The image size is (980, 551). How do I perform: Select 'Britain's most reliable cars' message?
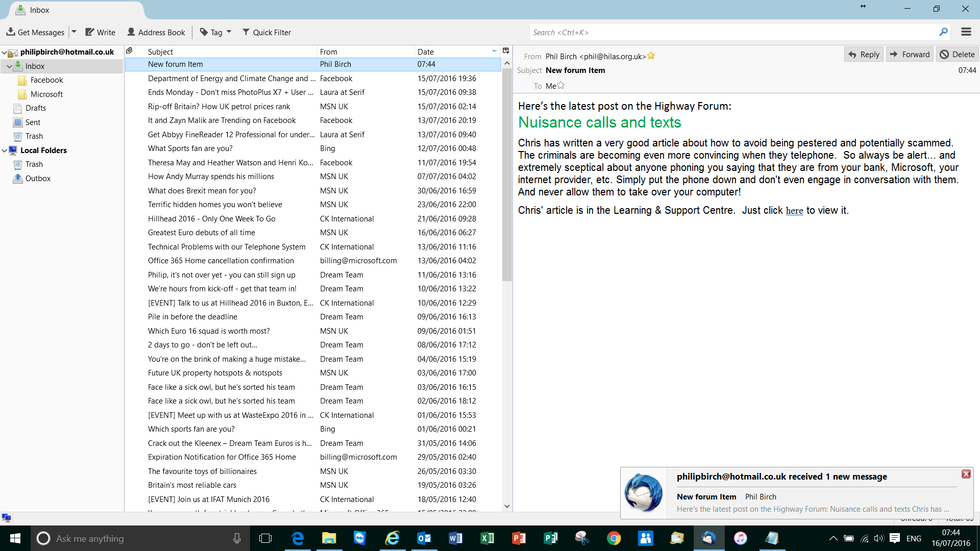coord(313,485)
